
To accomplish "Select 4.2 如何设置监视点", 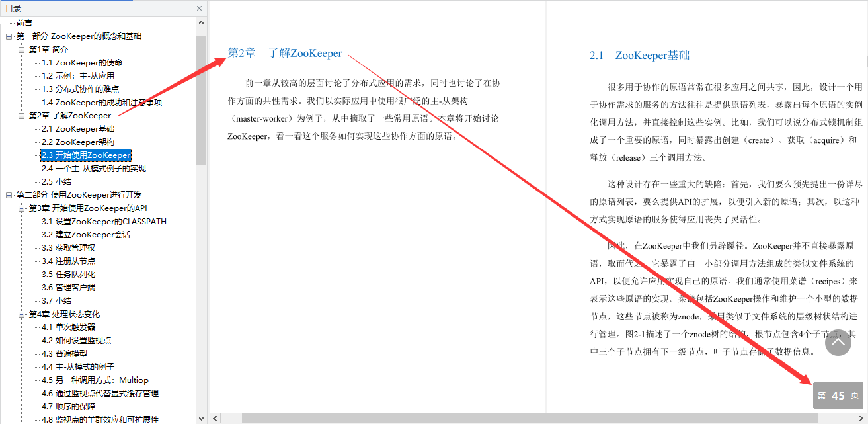I will 77,341.
